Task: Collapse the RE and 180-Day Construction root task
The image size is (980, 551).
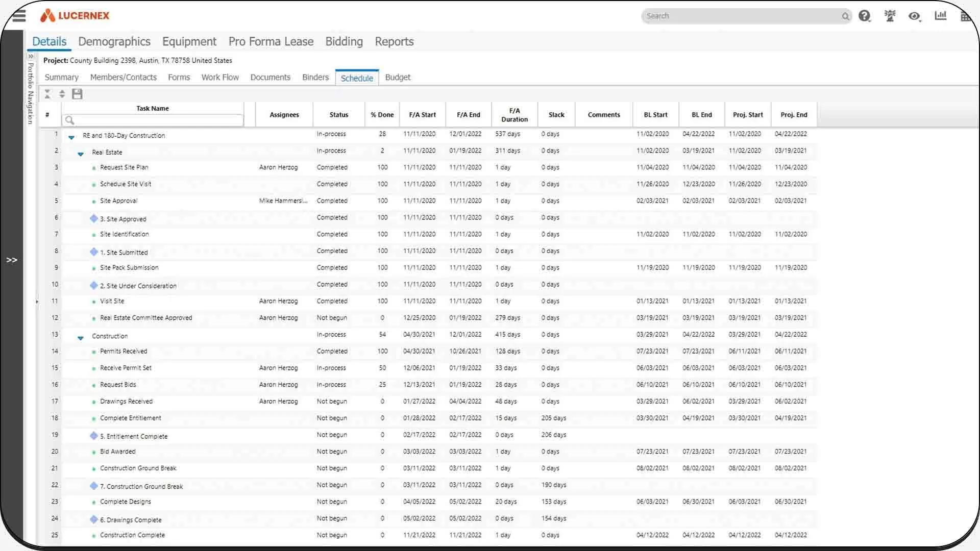Action: [71, 137]
